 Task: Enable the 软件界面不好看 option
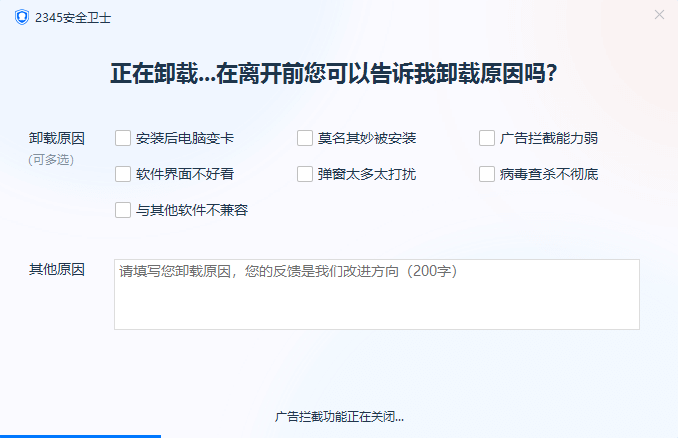click(123, 174)
